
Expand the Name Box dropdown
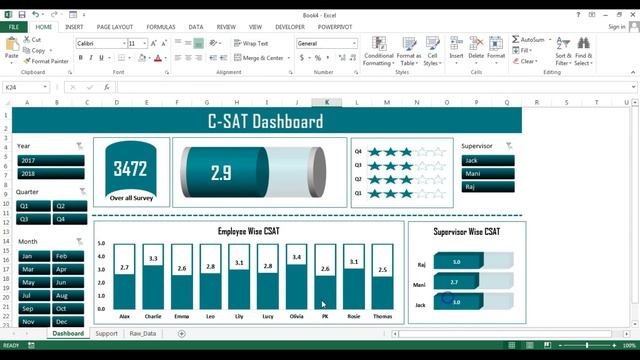pyautogui.click(x=45, y=87)
